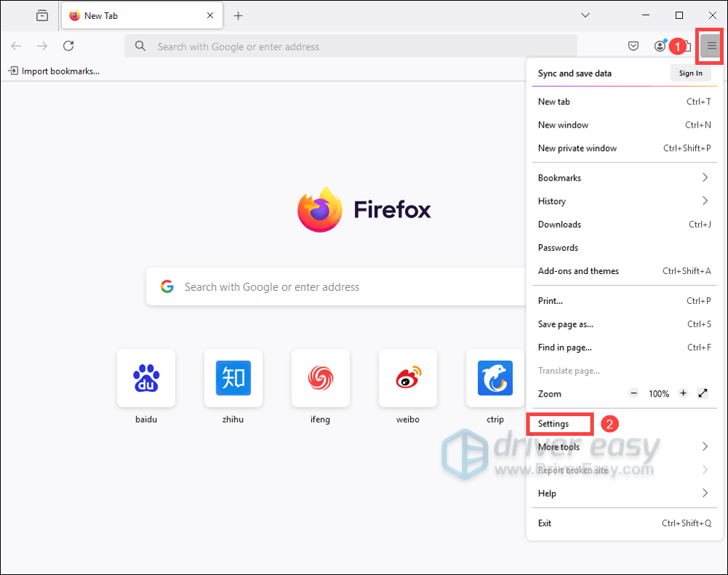The width and height of the screenshot is (728, 575).
Task: Select New window menu item
Action: [x=625, y=125]
